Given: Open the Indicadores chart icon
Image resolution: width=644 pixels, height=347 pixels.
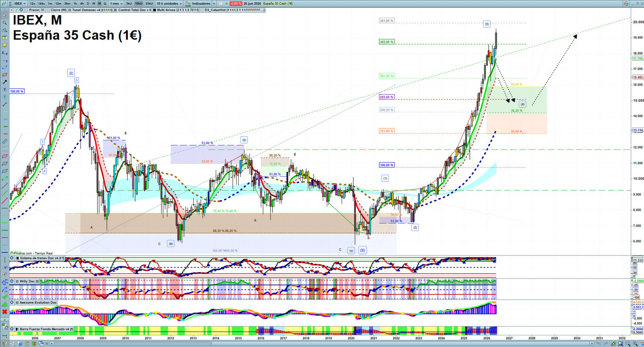Looking at the screenshot, I should [x=188, y=3].
